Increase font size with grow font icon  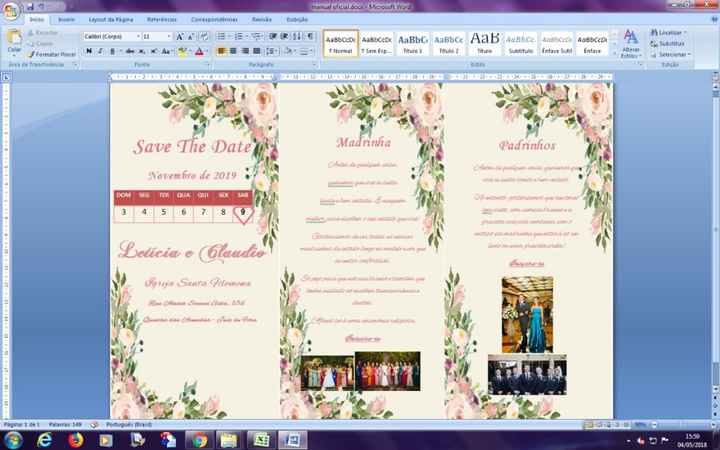180,36
